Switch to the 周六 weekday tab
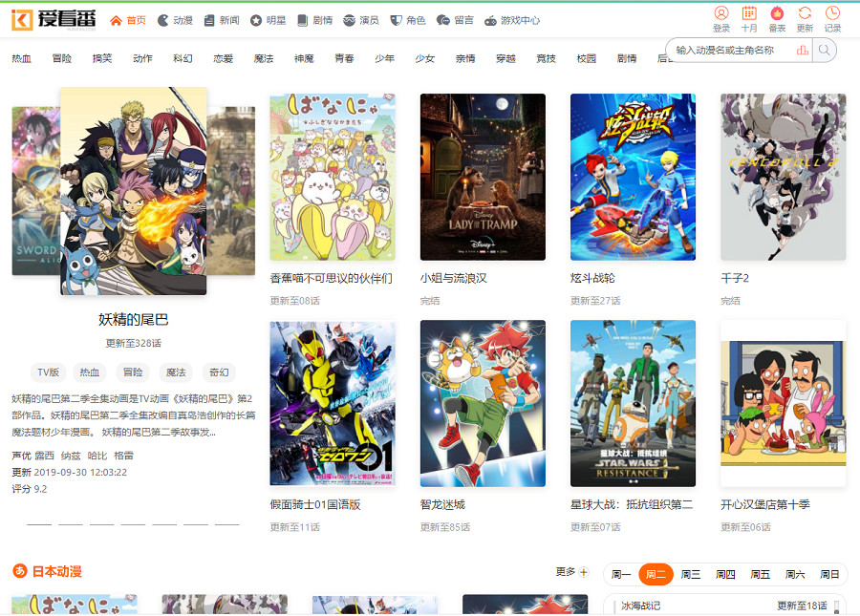 795,574
